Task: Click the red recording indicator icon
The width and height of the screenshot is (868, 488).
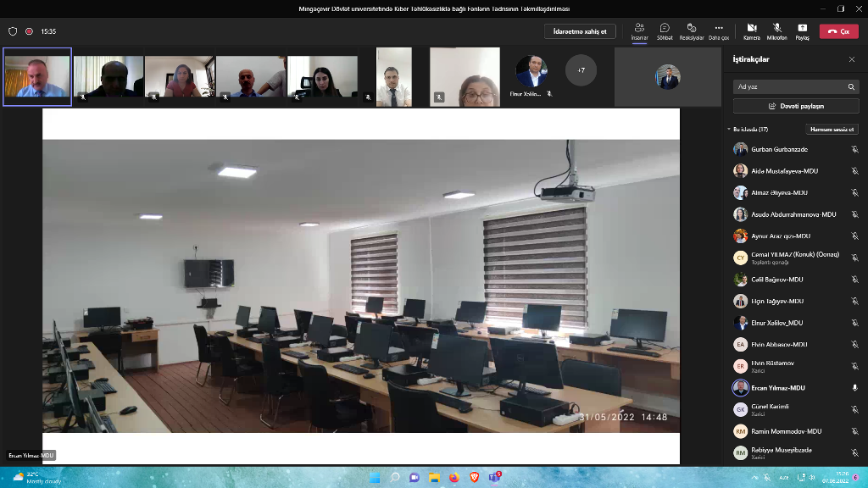Action: tap(29, 31)
